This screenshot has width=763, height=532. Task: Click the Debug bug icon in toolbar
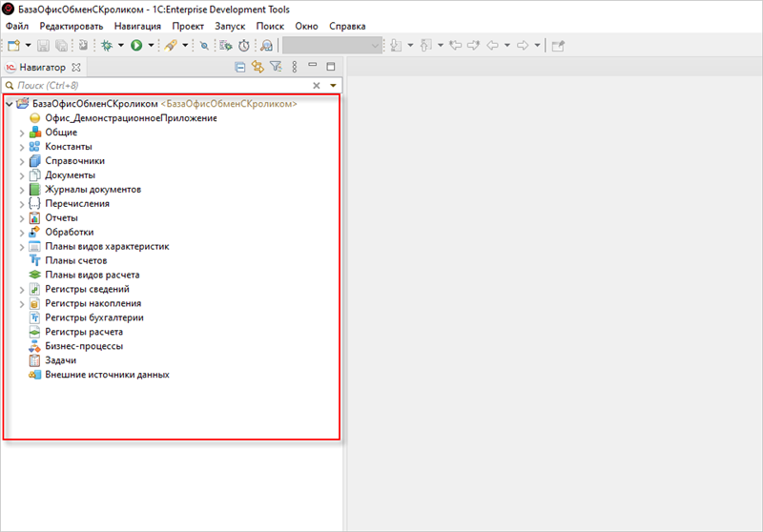(x=106, y=45)
